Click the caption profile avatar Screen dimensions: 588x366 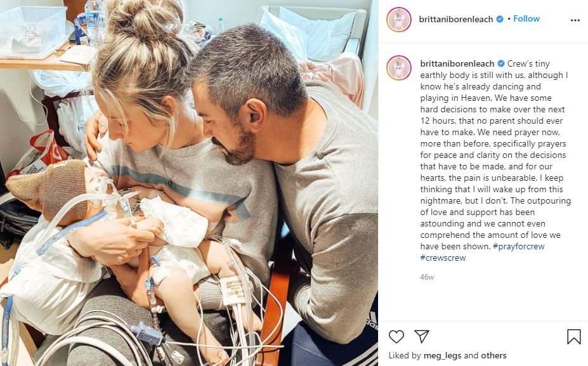coord(399,68)
